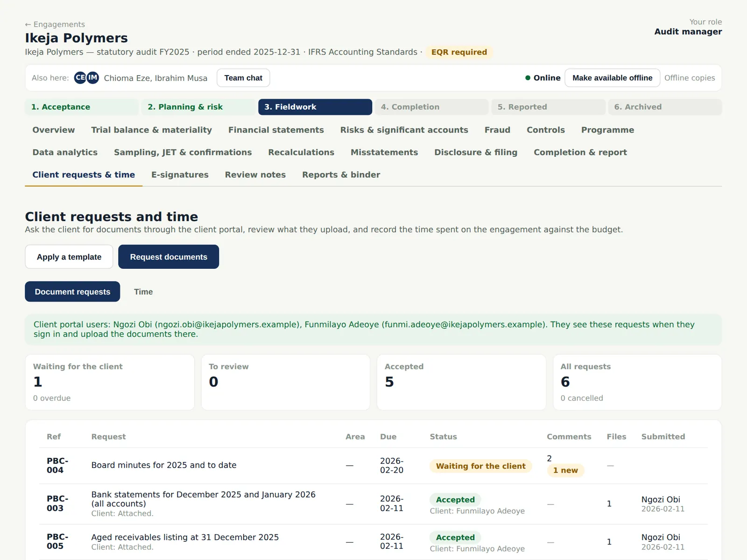The image size is (747, 560).
Task: Open the E-signatures tab
Action: pos(180,175)
